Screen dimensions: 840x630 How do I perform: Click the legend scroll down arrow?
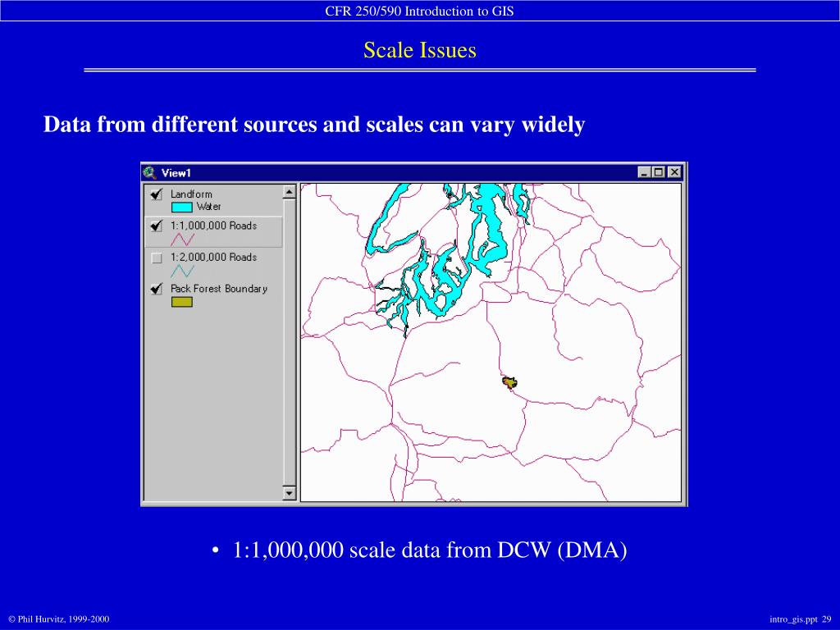click(290, 493)
